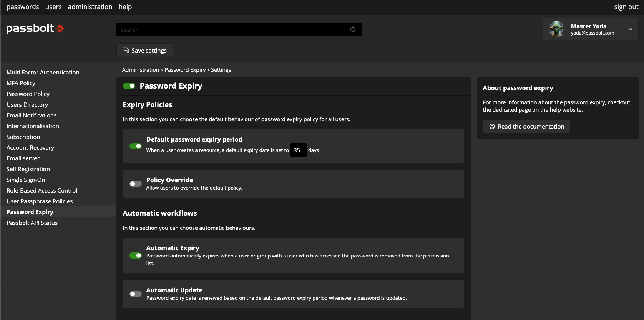The width and height of the screenshot is (644, 320).
Task: Select Single Sign-On in the sidebar
Action: point(26,180)
